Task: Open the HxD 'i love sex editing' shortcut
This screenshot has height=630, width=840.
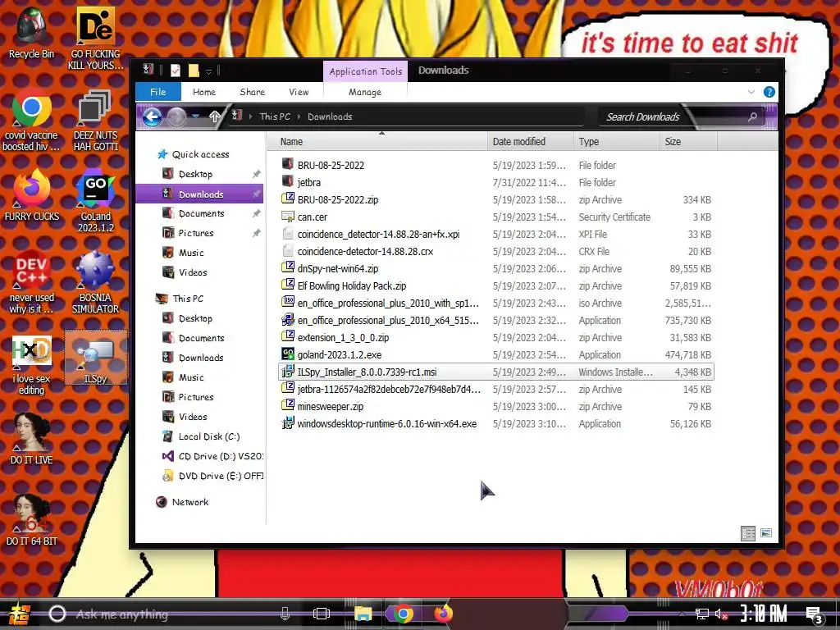Action: (x=31, y=364)
